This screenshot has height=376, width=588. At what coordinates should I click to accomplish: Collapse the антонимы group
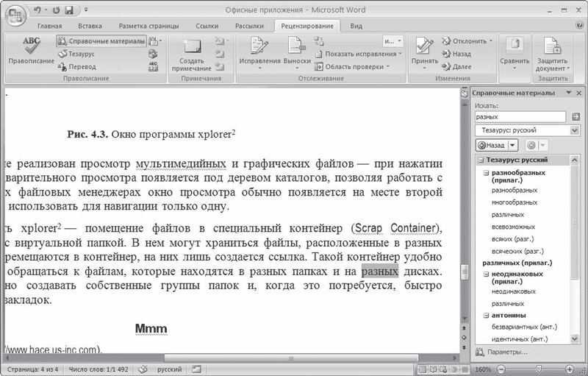click(x=487, y=316)
